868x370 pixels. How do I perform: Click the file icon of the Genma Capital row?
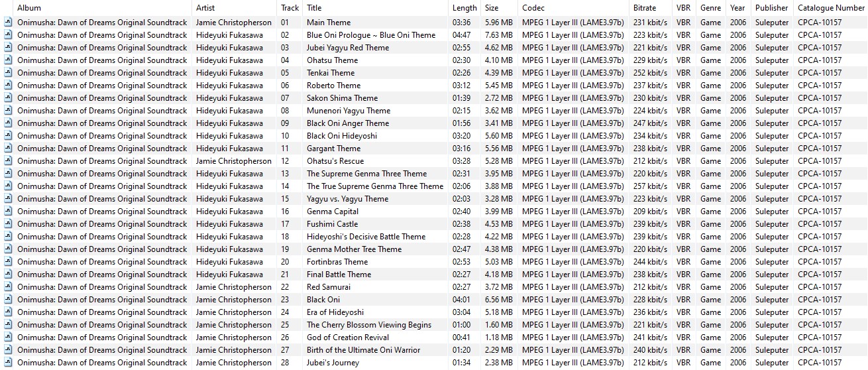pyautogui.click(x=8, y=212)
